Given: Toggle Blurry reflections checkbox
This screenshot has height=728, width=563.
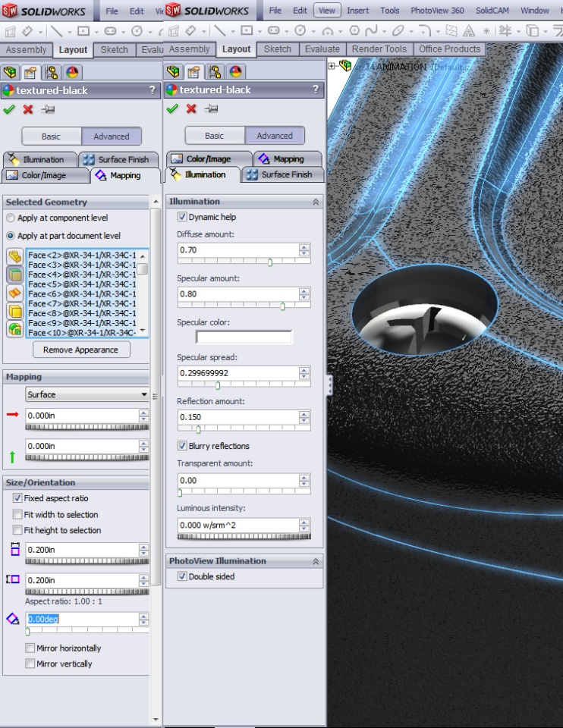Looking at the screenshot, I should [x=182, y=446].
